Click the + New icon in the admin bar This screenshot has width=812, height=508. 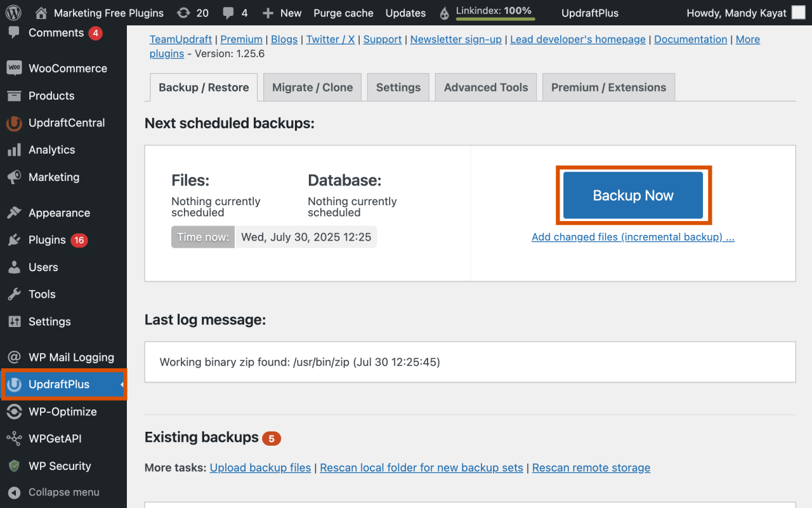(269, 13)
